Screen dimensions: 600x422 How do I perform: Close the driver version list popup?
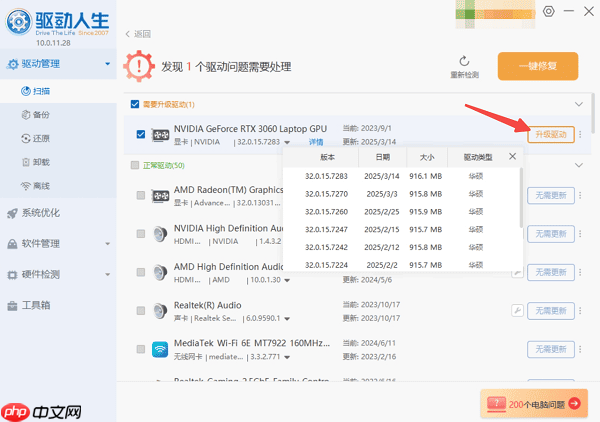(x=513, y=156)
